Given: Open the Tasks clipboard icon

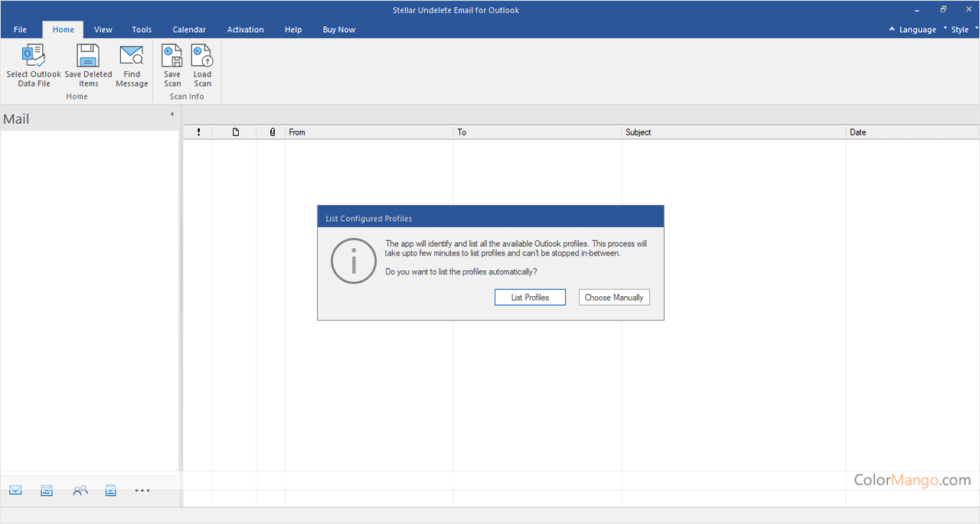Looking at the screenshot, I should point(111,490).
